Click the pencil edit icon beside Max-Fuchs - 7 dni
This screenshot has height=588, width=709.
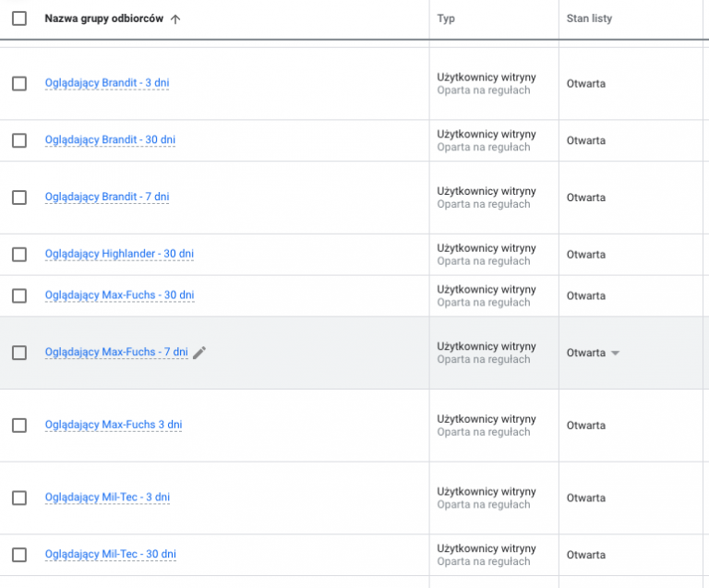199,353
